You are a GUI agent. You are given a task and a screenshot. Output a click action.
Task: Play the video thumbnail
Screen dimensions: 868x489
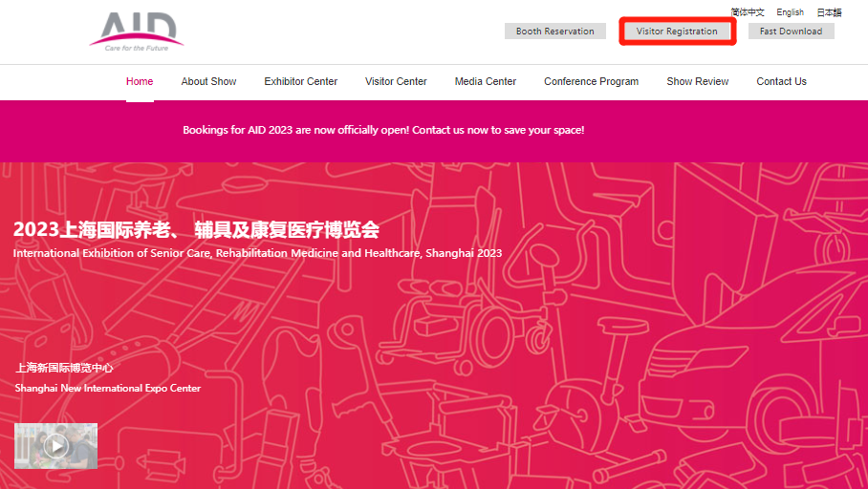coord(55,446)
